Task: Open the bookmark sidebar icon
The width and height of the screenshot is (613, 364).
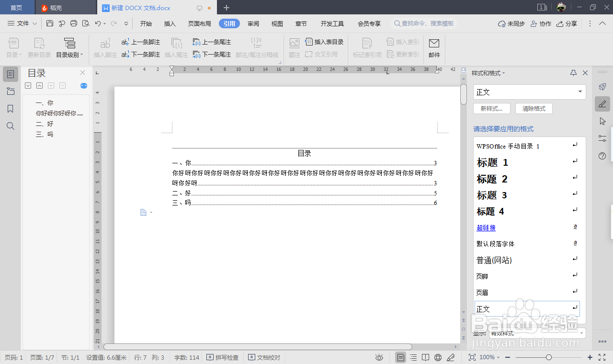Action: point(11,109)
